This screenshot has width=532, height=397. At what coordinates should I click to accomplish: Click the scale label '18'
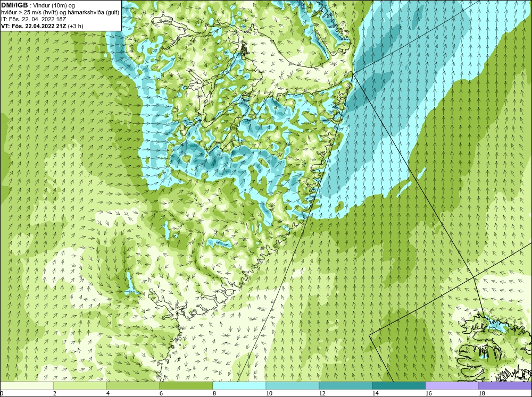click(x=482, y=393)
